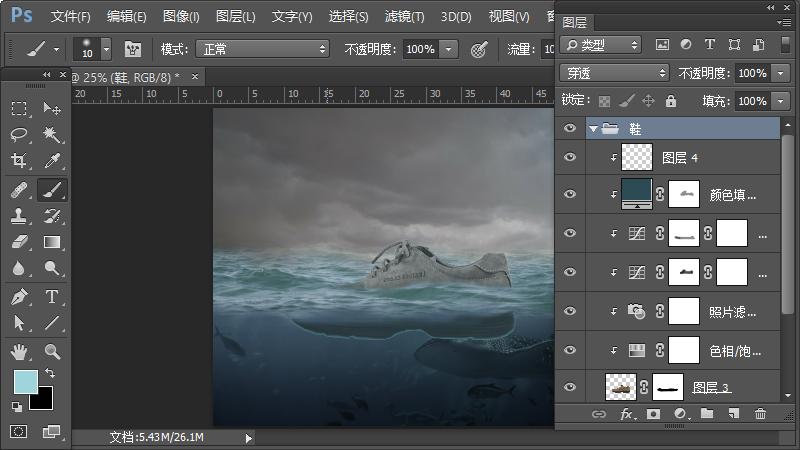Swap foreground and background colors
Image resolution: width=800 pixels, height=450 pixels.
point(50,373)
